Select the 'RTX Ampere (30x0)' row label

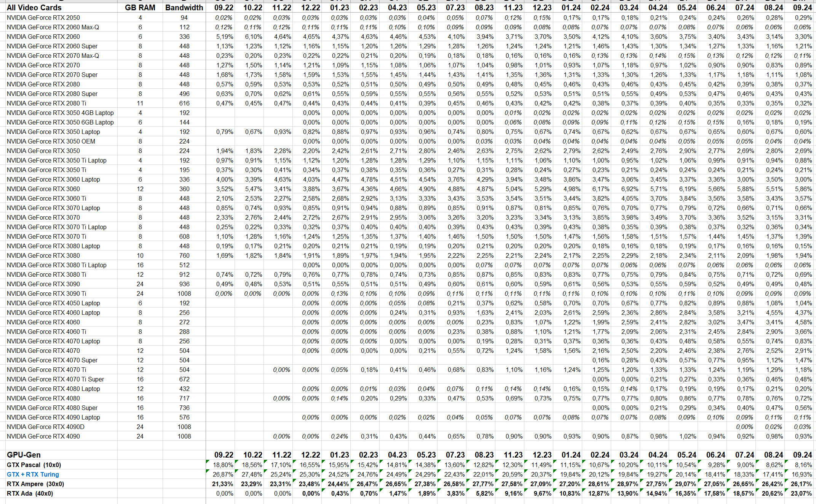tap(35, 484)
